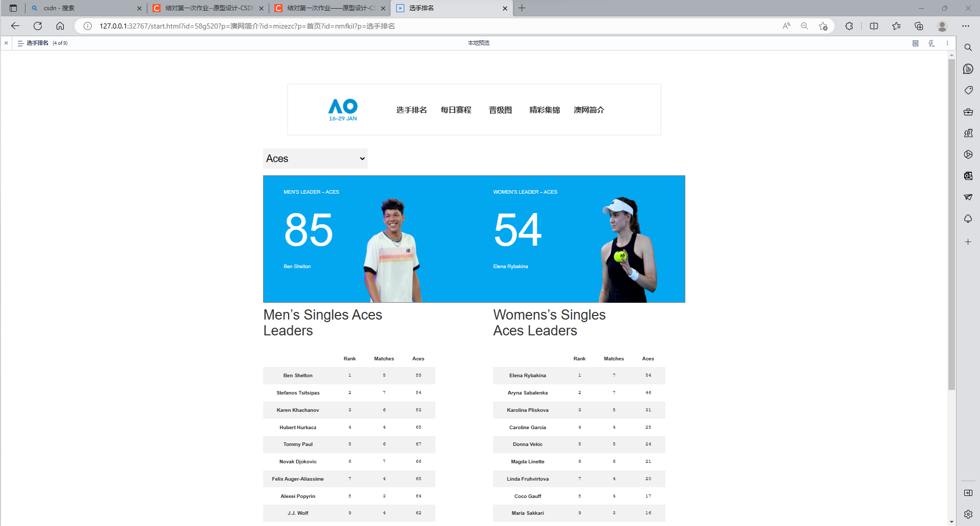Add a new sidebar app
The width and height of the screenshot is (980, 526).
tap(968, 242)
